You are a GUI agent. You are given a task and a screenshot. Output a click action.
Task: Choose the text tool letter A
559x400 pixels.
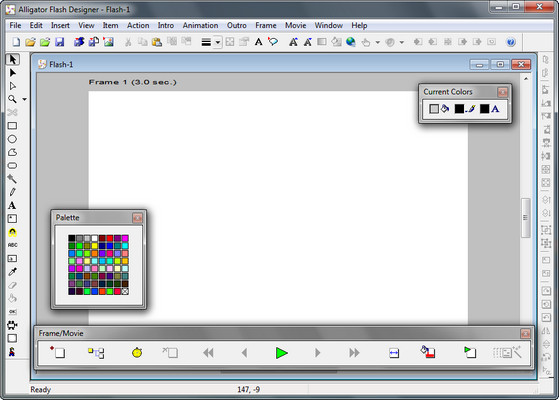(x=12, y=206)
